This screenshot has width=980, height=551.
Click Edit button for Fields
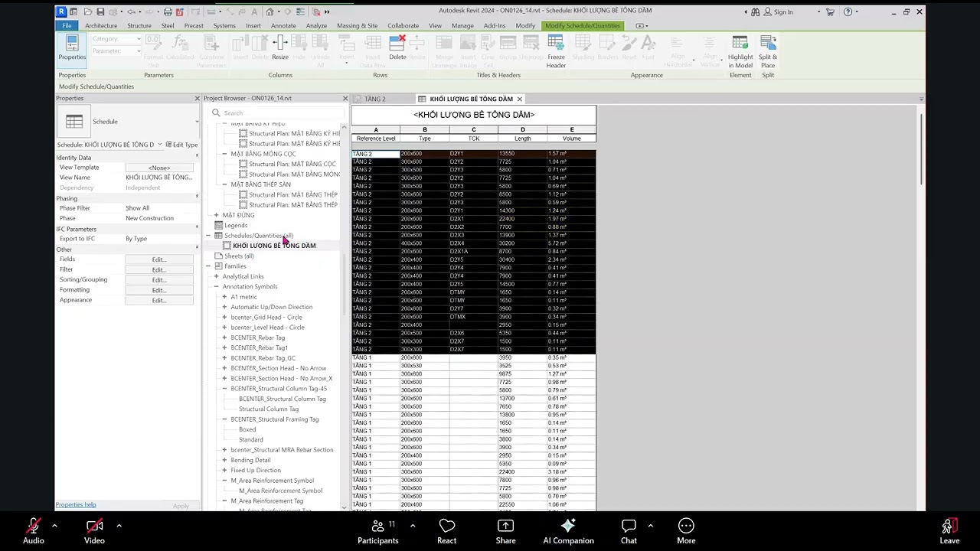[x=158, y=259]
